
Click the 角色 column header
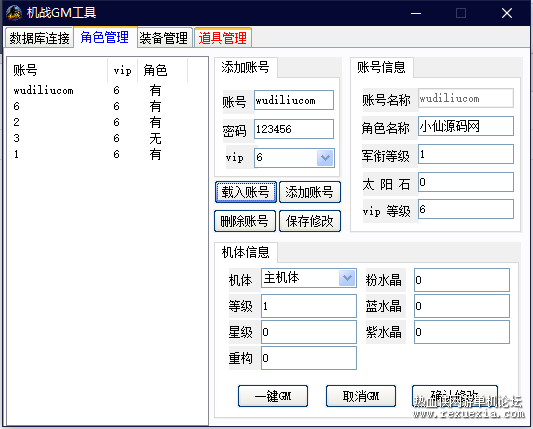(x=162, y=70)
